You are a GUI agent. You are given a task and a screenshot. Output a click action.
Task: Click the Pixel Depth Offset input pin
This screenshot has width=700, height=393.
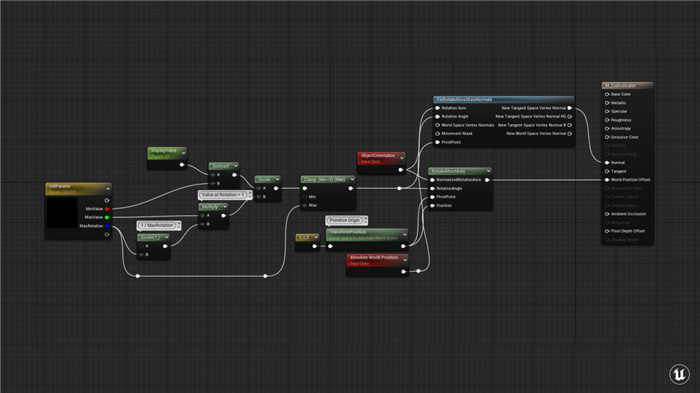pos(607,231)
